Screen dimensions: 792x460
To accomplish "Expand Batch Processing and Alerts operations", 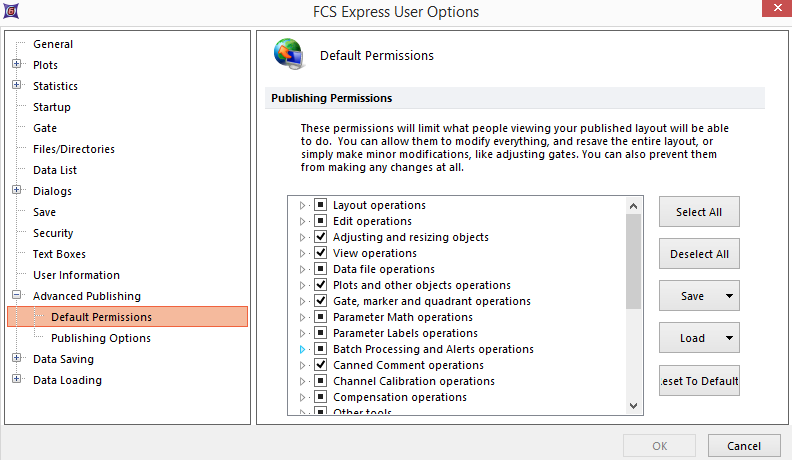I will pyautogui.click(x=303, y=349).
